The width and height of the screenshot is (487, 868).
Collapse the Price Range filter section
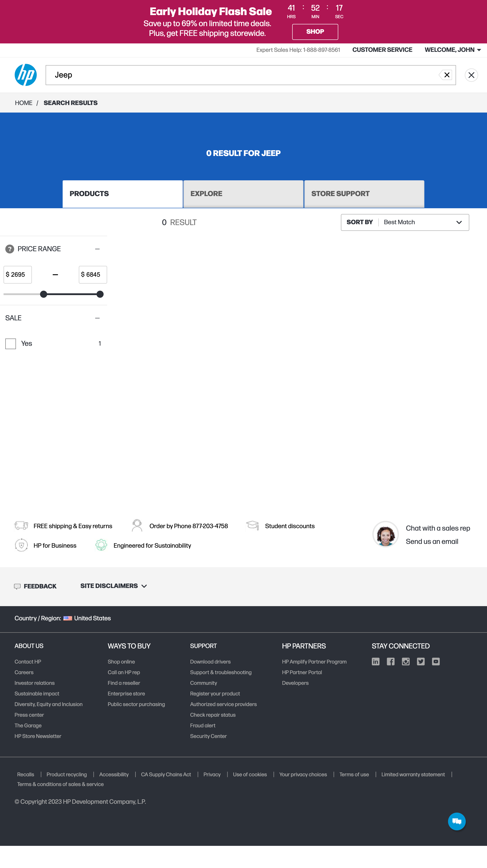click(97, 249)
